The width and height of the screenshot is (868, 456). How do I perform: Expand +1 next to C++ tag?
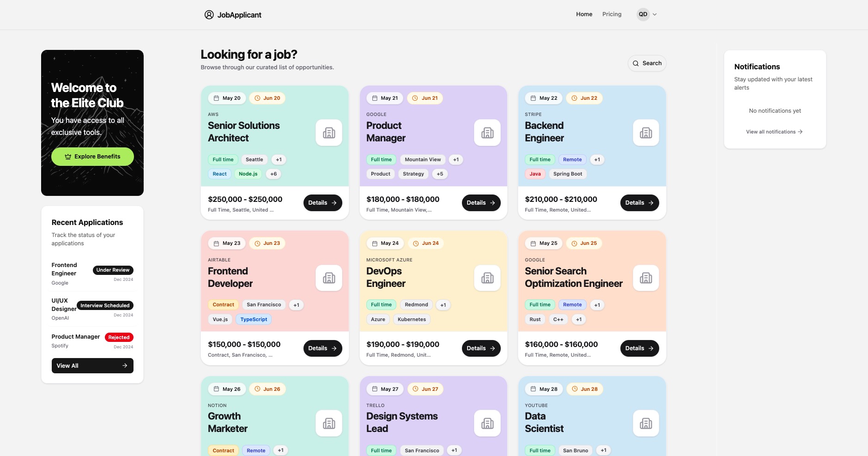tap(579, 319)
